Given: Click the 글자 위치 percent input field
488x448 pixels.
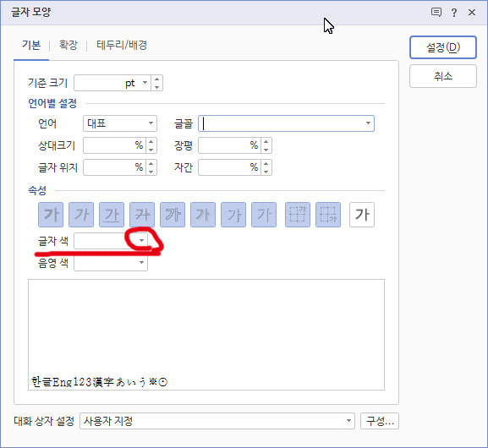Looking at the screenshot, I should pyautogui.click(x=114, y=167).
